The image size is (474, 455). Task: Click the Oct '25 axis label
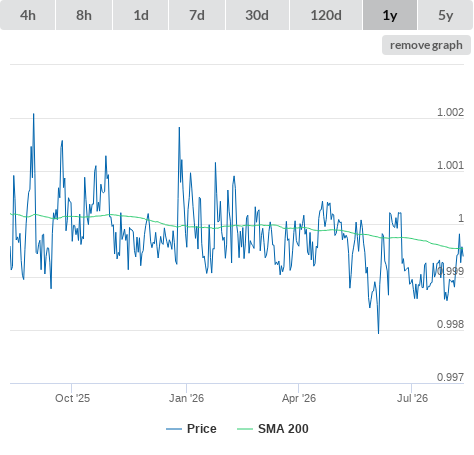tap(72, 398)
